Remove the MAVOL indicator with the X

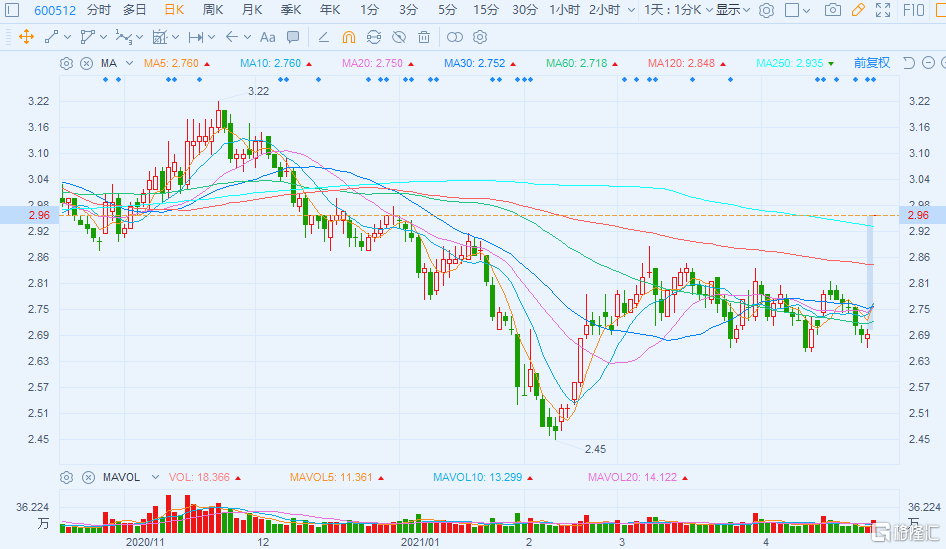87,477
